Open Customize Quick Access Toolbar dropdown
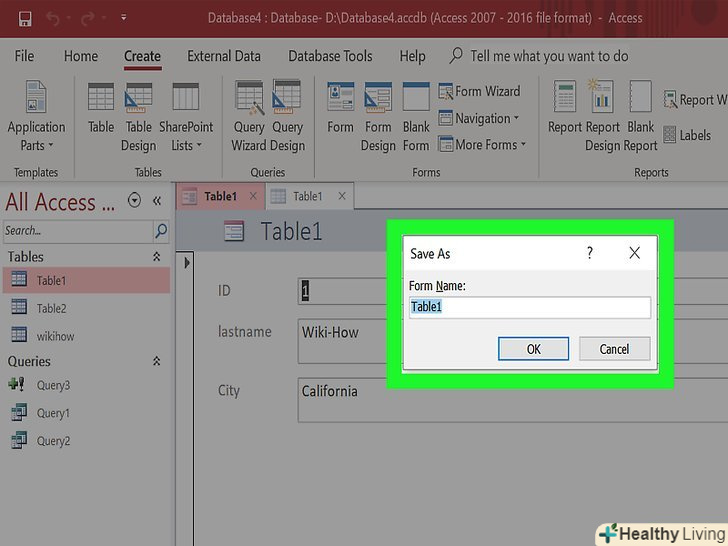Screen dimensions: 728x546 click(x=124, y=18)
